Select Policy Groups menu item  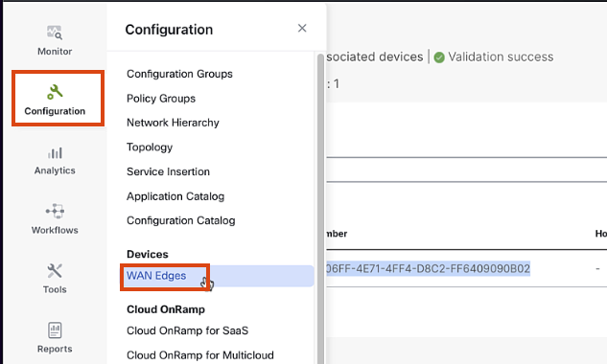[x=161, y=99]
